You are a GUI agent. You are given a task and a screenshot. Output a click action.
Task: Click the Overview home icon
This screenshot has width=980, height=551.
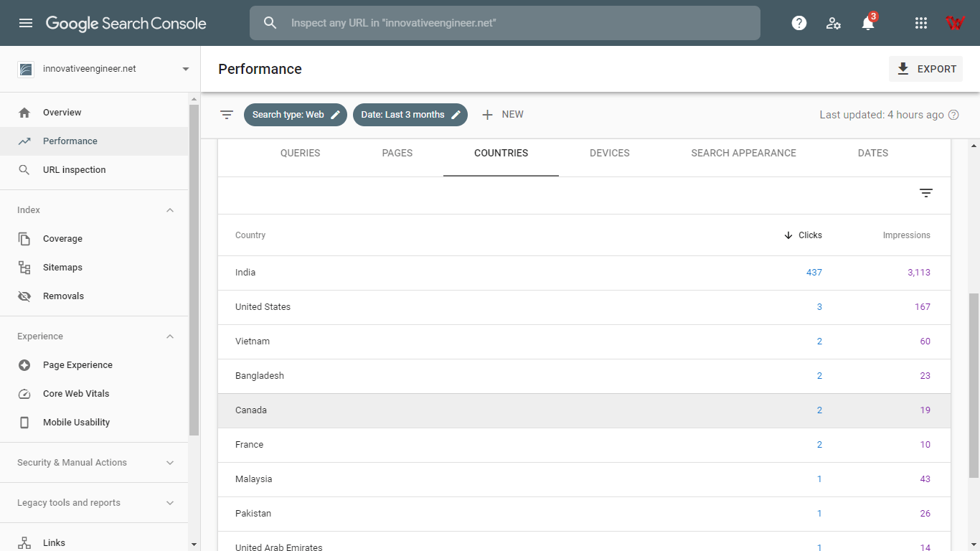tap(24, 113)
